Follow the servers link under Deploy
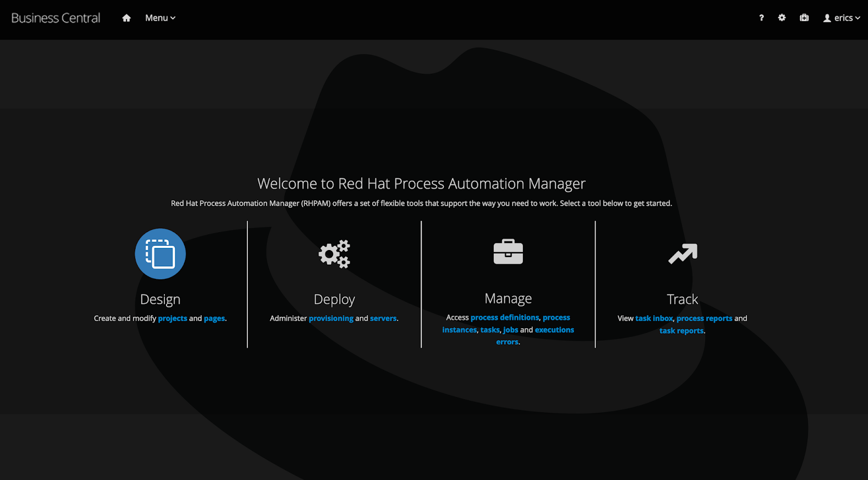868x480 pixels. click(x=383, y=318)
